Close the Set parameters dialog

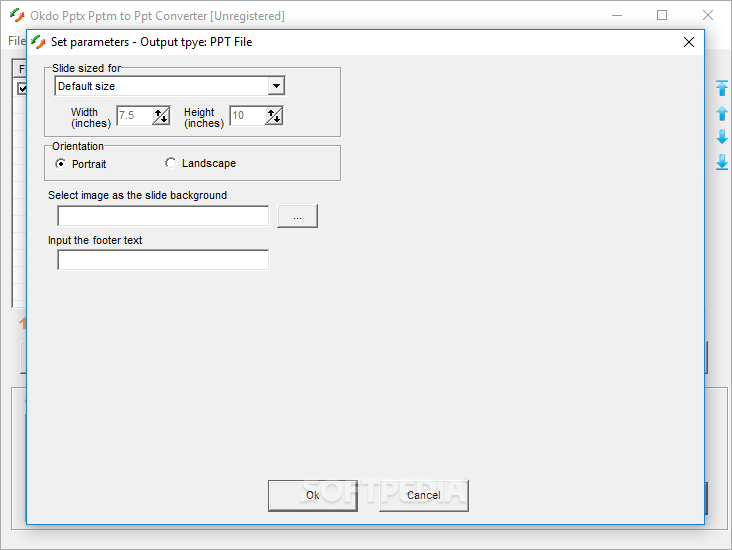pos(689,42)
